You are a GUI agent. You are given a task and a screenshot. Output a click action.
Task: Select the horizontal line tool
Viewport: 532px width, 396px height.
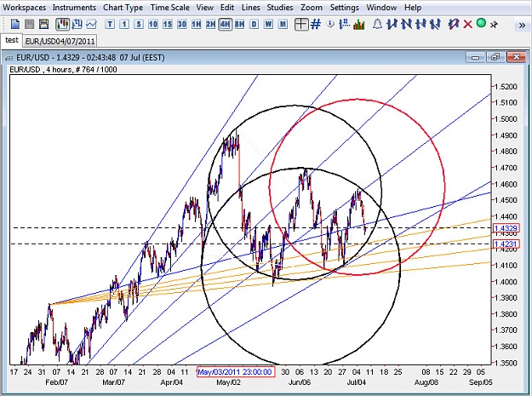(420, 25)
